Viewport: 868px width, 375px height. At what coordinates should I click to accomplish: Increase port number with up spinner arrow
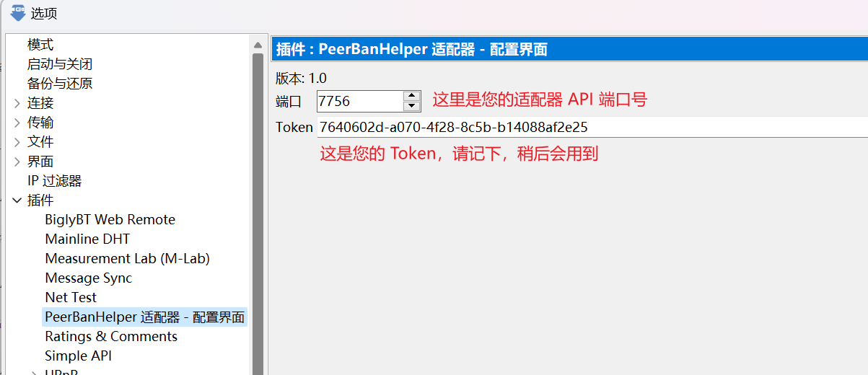coord(411,96)
